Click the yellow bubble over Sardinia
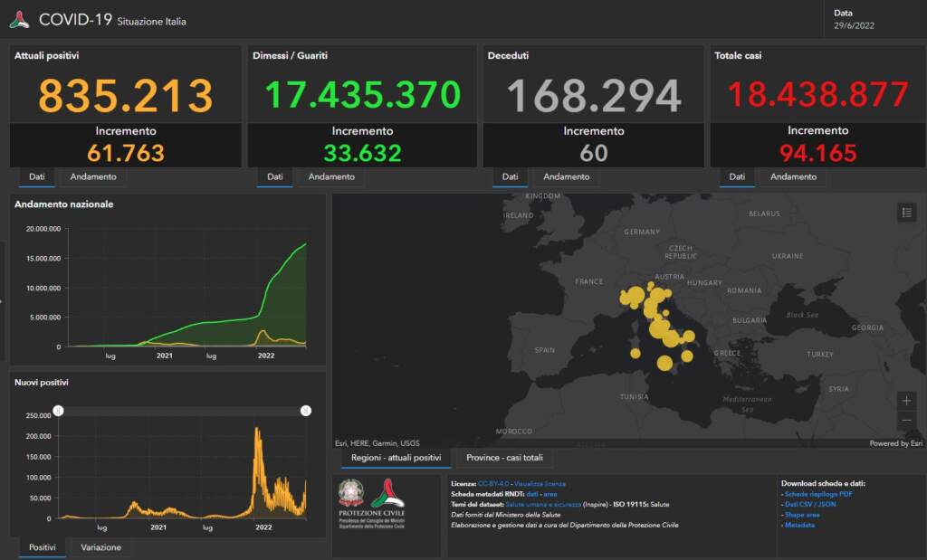The image size is (927, 560). point(636,353)
